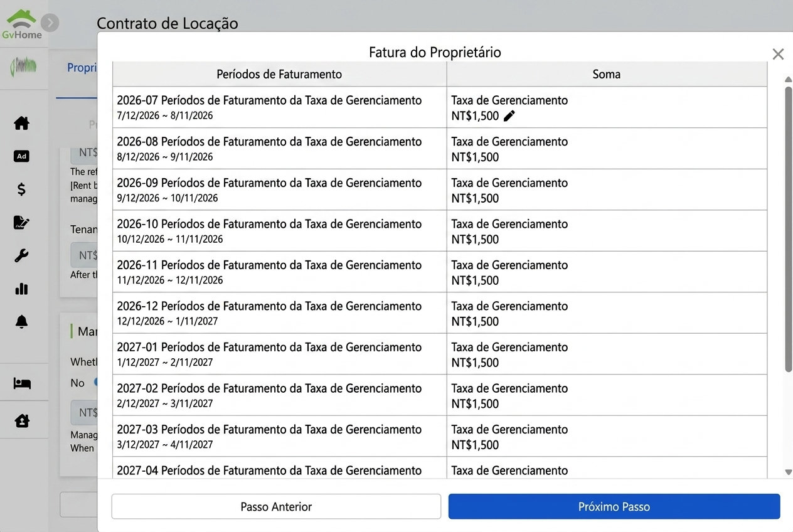Select the 2027-01 Períodos de Faturamento row
793x532 pixels.
click(440, 354)
